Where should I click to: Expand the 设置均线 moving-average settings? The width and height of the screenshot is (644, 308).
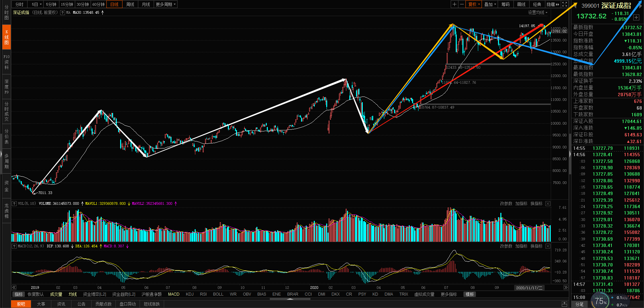[538, 12]
